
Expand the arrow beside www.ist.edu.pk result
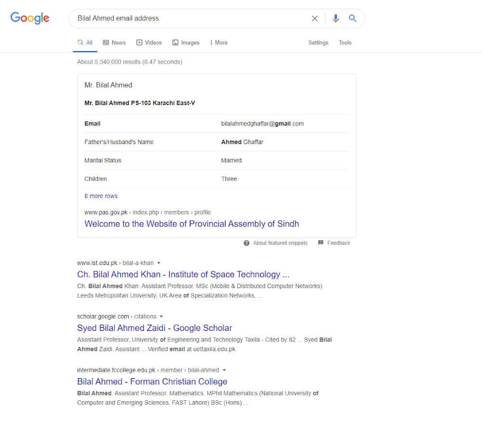pyautogui.click(x=159, y=263)
